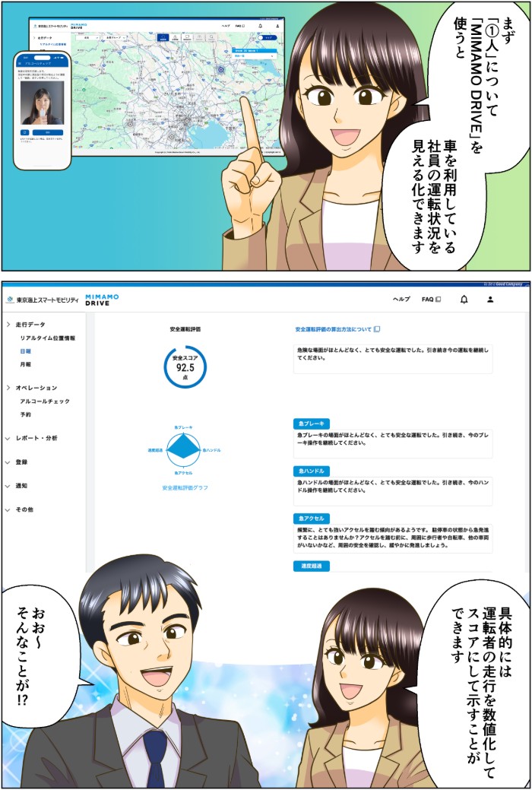Click the overall safe driving comment box
Screen dimensions: 532x790
tap(393, 359)
